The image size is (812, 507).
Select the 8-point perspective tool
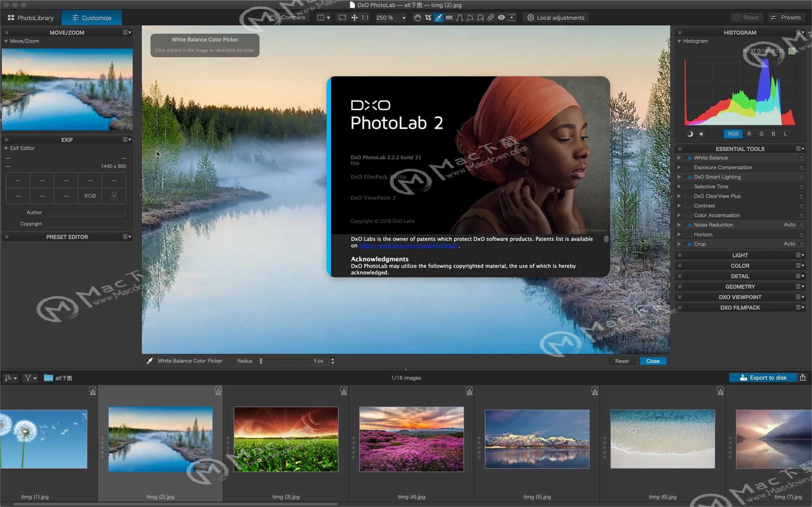pyautogui.click(x=480, y=17)
